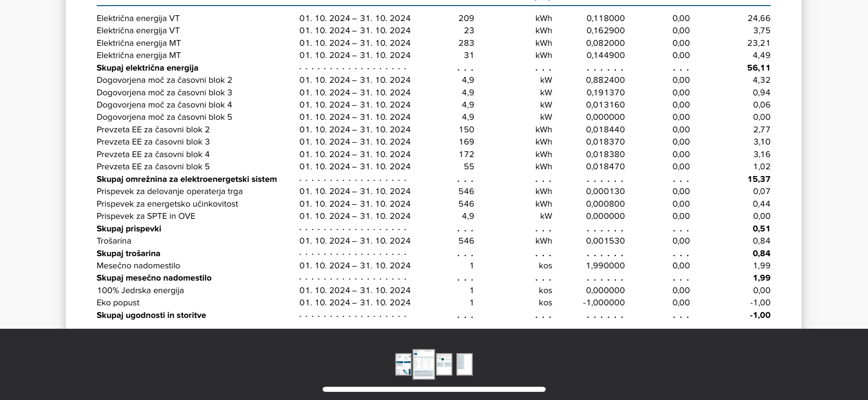The width and height of the screenshot is (868, 400).
Task: Click the amount 23,21
Action: tap(759, 43)
